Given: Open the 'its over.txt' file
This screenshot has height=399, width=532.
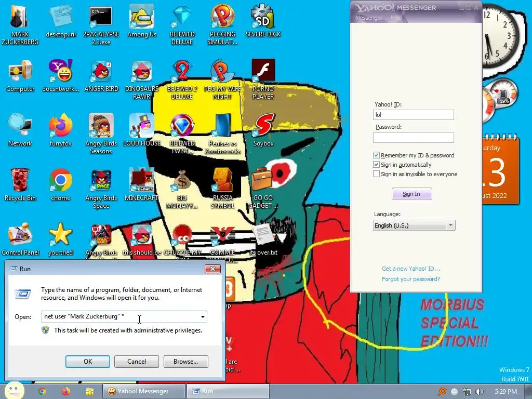Looking at the screenshot, I should point(263,240).
